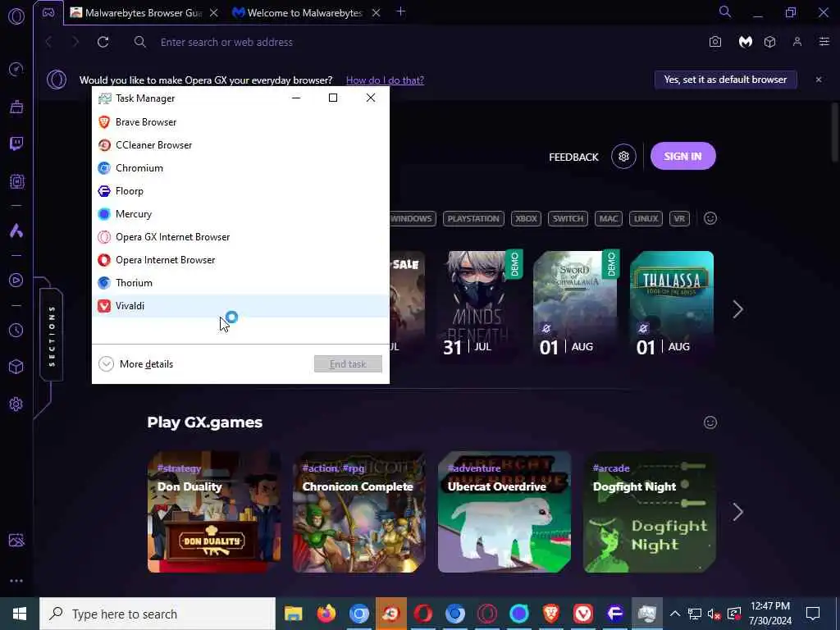Image resolution: width=840 pixels, height=630 pixels.
Task: Close the Malwarebytes Browser Guard tab
Action: [214, 13]
